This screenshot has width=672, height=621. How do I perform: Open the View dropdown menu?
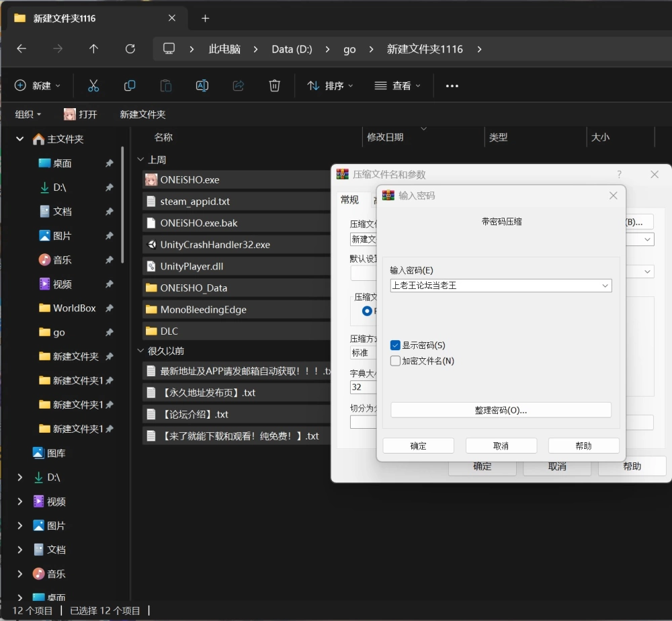pos(397,86)
